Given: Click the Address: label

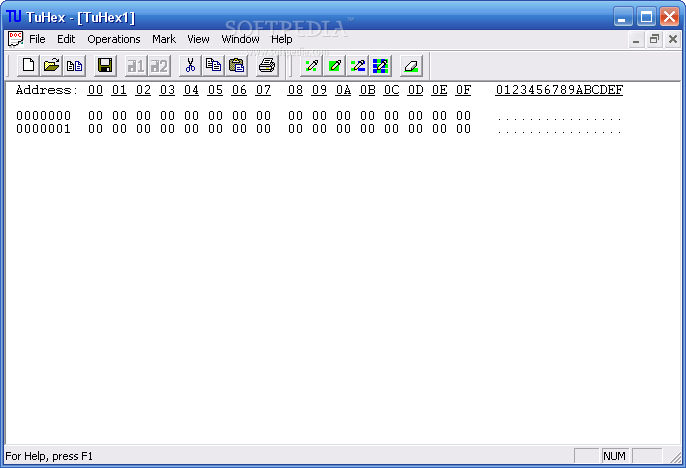Looking at the screenshot, I should pos(46,90).
